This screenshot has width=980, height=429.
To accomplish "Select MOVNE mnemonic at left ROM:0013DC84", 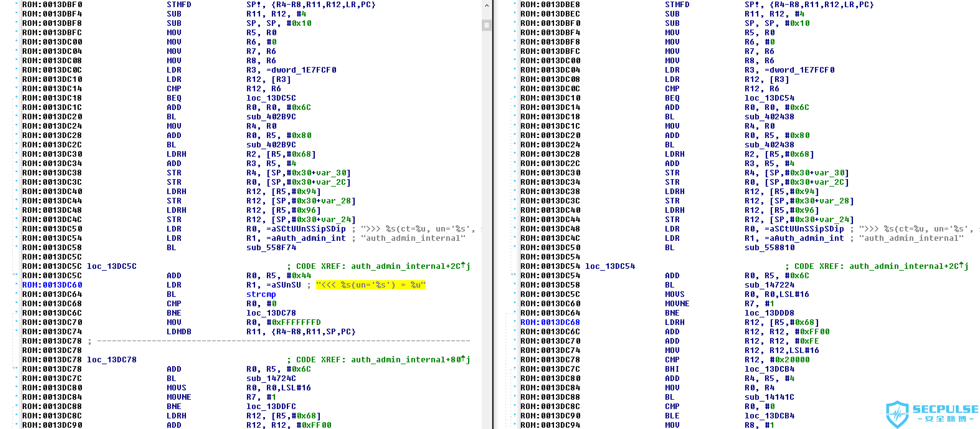I will coord(179,397).
